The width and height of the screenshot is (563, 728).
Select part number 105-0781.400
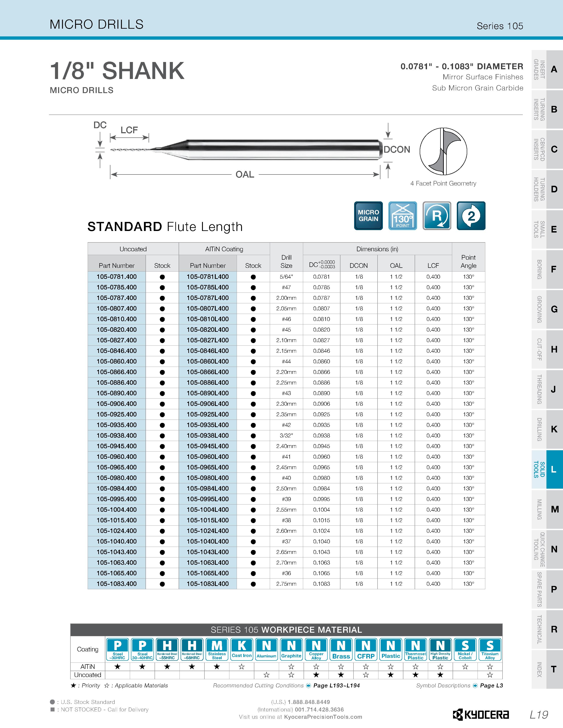tap(117, 277)
